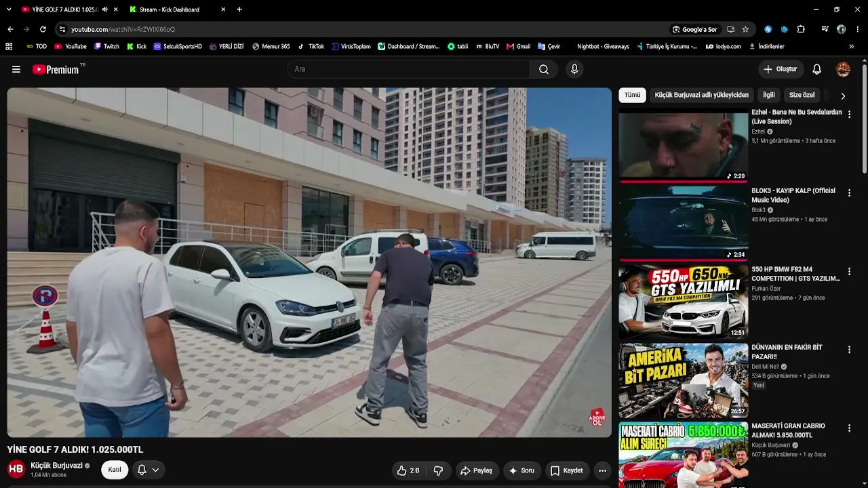This screenshot has height=488, width=868.
Task: Play Amerika Bit Pazarı thumbnail
Action: tap(683, 380)
